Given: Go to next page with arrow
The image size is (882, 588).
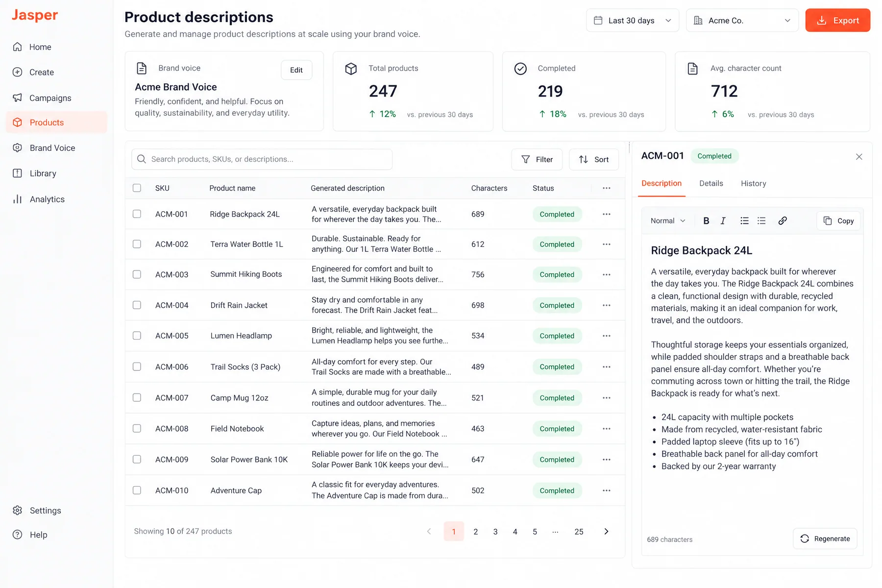Looking at the screenshot, I should [x=606, y=532].
